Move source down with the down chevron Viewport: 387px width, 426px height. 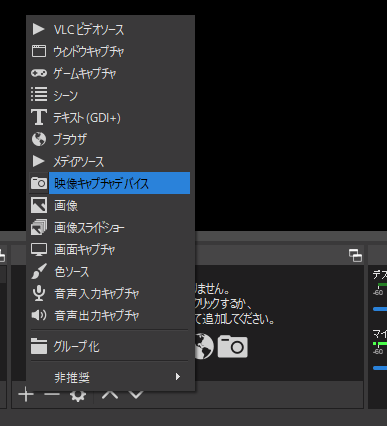[136, 395]
